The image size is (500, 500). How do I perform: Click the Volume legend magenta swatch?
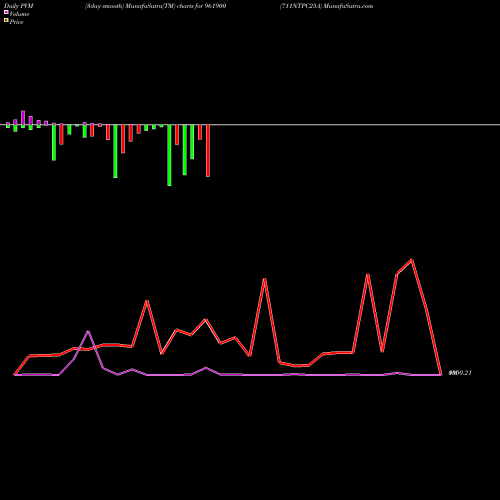6,12
